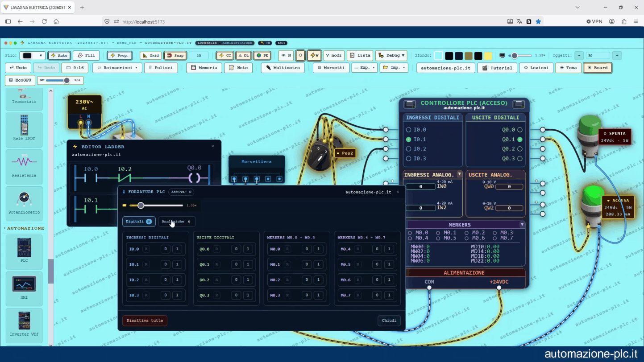Viewport: 644px width, 362px height.
Task: Click the Fili toolbar button
Action: point(86,55)
